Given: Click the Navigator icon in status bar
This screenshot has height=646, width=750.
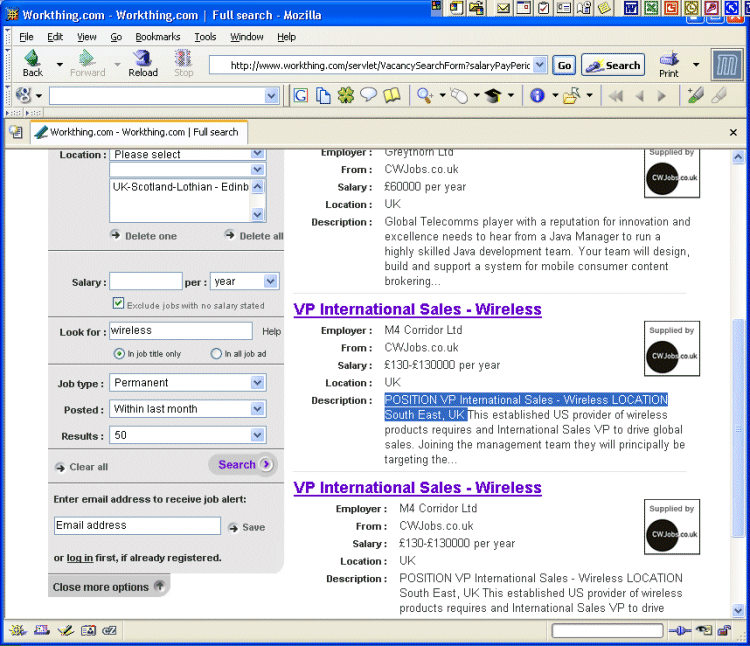Looking at the screenshot, I should point(18,631).
